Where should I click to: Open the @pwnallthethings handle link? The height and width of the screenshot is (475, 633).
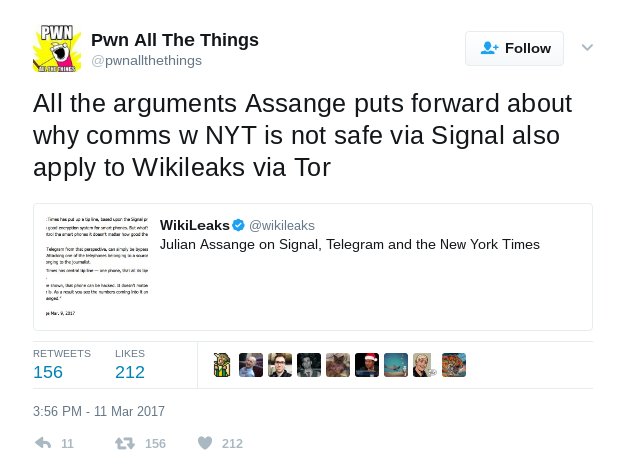coord(146,61)
